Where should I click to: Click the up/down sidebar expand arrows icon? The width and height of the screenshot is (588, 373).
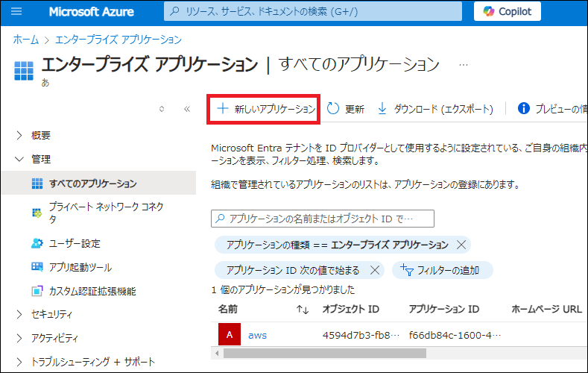[162, 109]
